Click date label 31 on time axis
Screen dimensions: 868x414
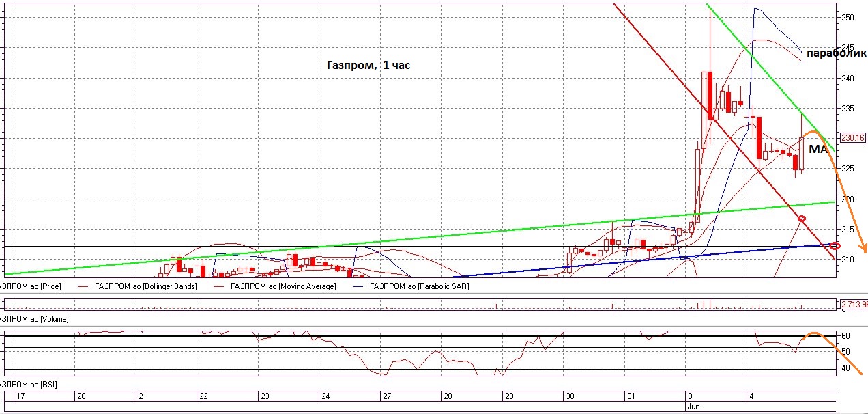coord(631,396)
